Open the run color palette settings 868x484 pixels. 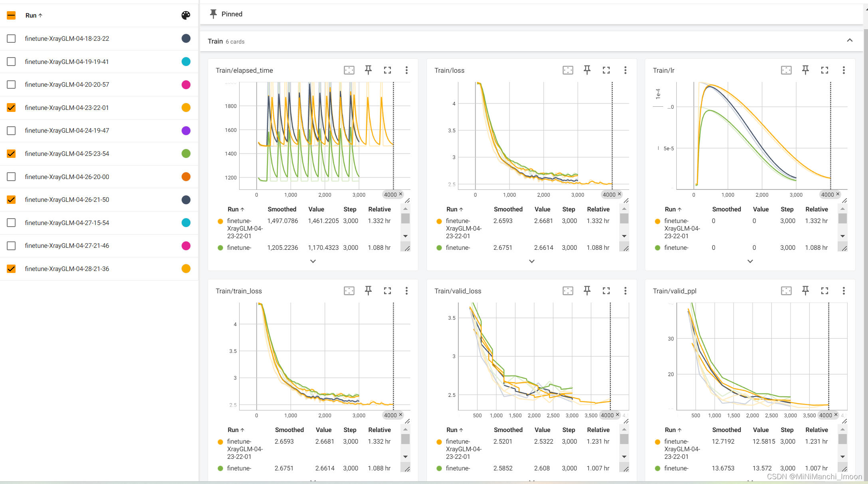pos(186,15)
